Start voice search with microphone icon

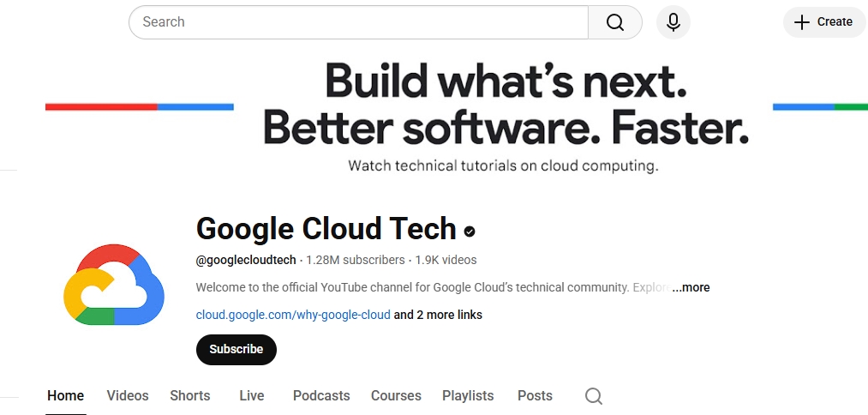673,22
